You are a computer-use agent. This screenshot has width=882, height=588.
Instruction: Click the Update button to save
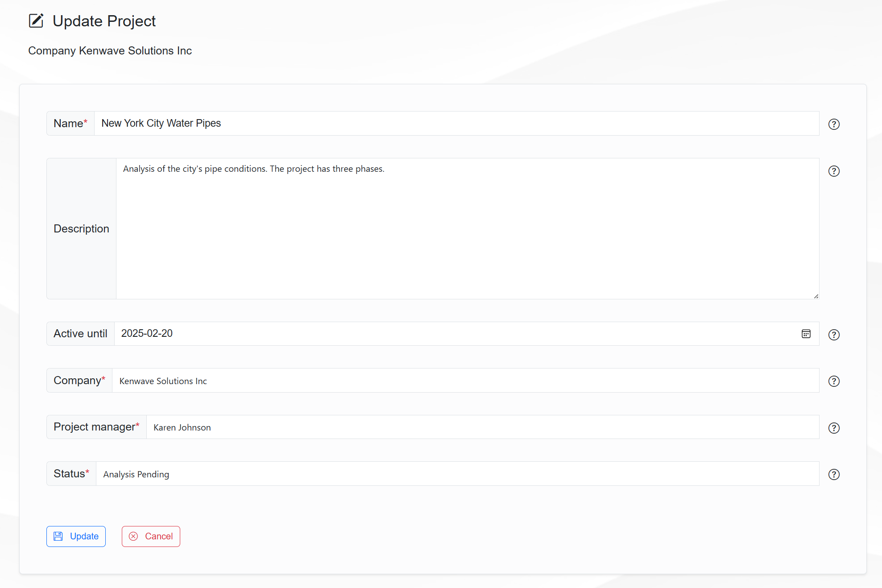[x=76, y=536]
